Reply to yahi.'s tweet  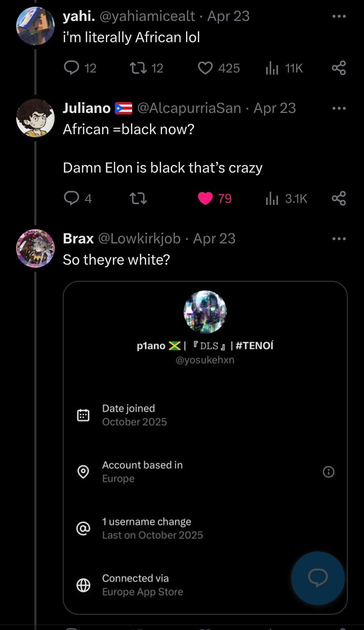coord(71,68)
